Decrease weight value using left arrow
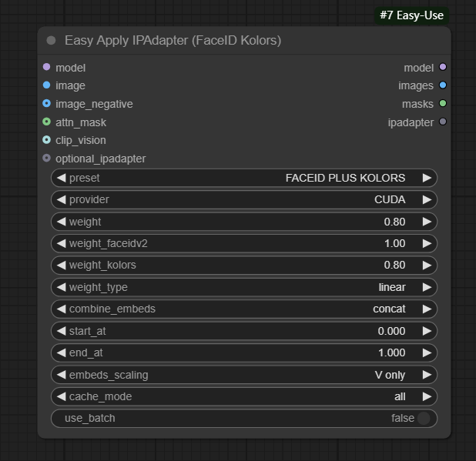This screenshot has width=476, height=461. (61, 222)
